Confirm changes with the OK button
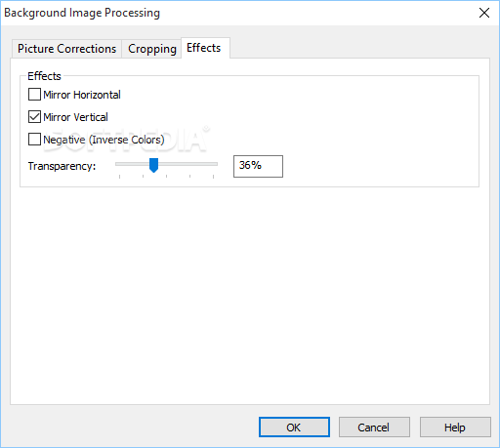 [294, 428]
